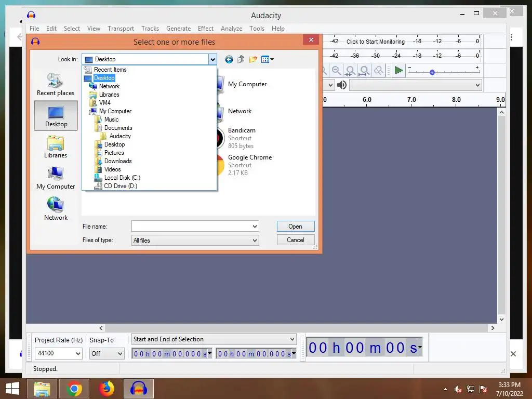This screenshot has width=532, height=399.
Task: Select Libraries in dialog sidebar
Action: pos(56,147)
